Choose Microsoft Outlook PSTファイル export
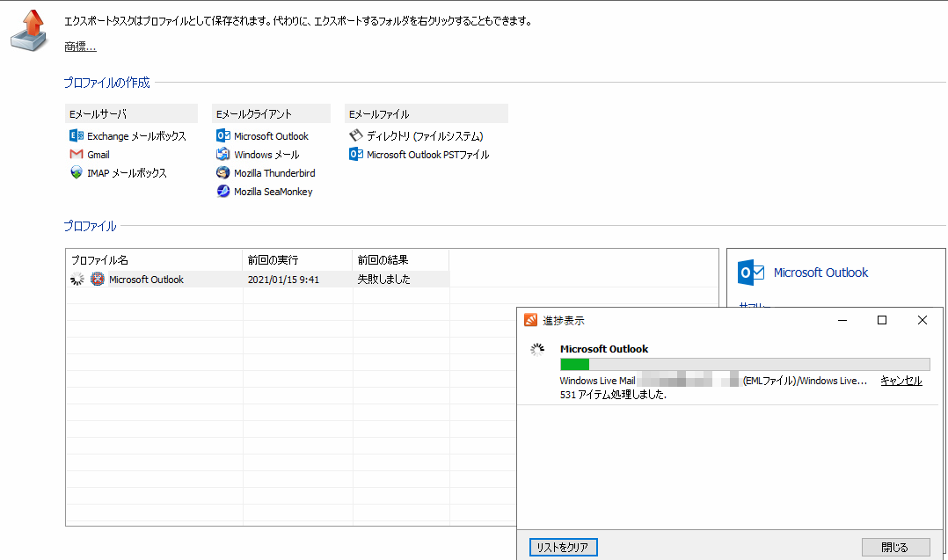This screenshot has height=560, width=948. pyautogui.click(x=427, y=155)
